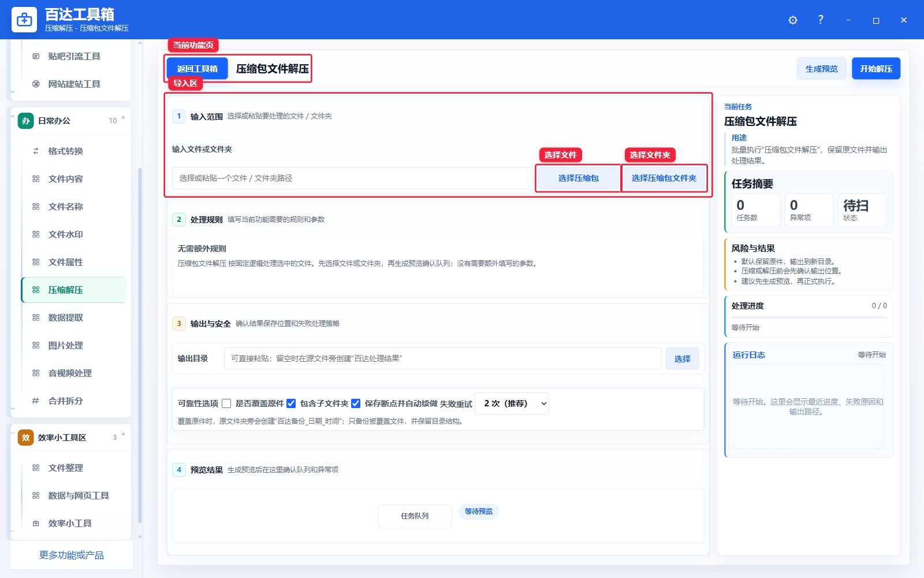Click 选择 next to 输出目录

click(x=682, y=359)
